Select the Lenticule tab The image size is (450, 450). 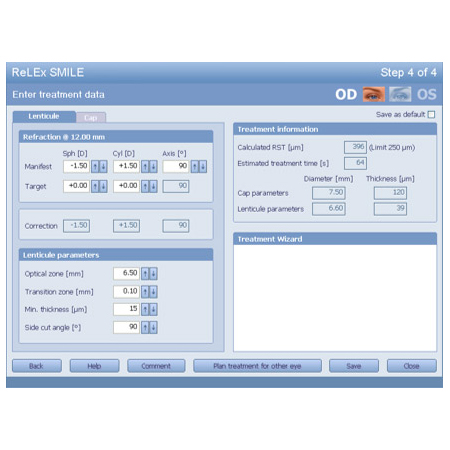(44, 116)
